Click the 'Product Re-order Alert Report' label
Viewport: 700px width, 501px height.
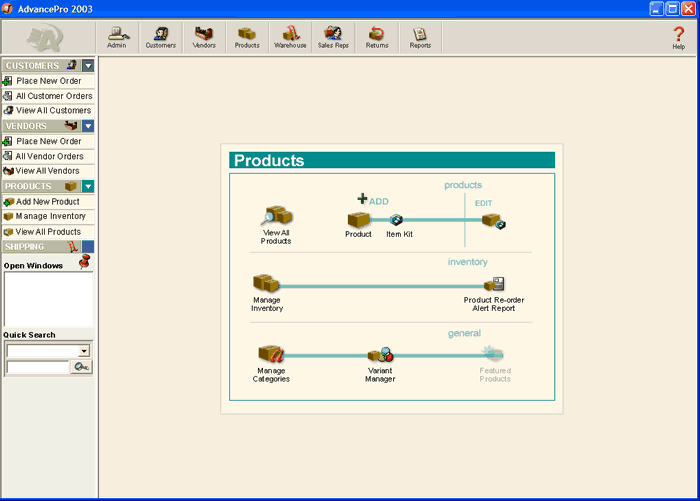tap(494, 304)
